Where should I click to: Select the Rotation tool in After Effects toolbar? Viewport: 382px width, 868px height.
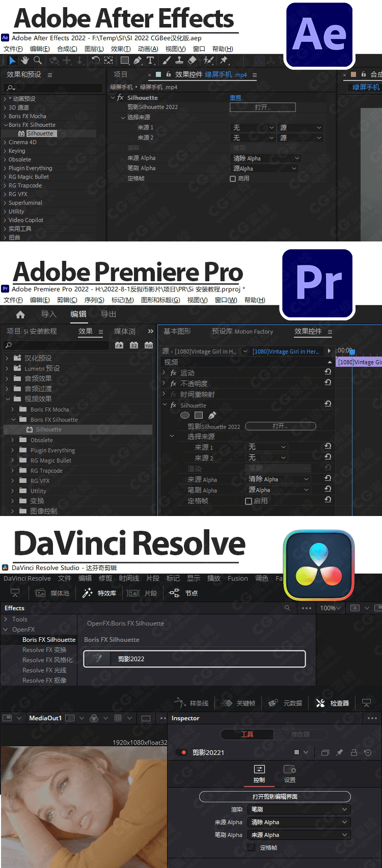(95, 61)
